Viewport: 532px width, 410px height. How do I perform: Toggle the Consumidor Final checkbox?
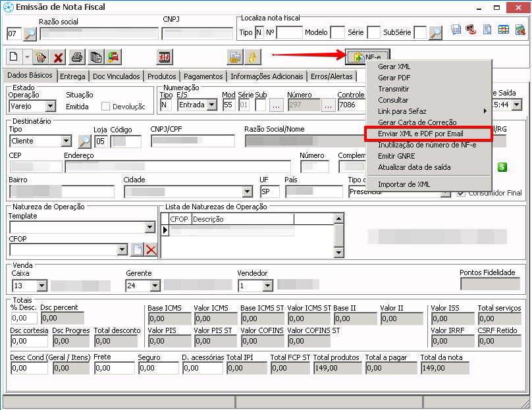(461, 193)
